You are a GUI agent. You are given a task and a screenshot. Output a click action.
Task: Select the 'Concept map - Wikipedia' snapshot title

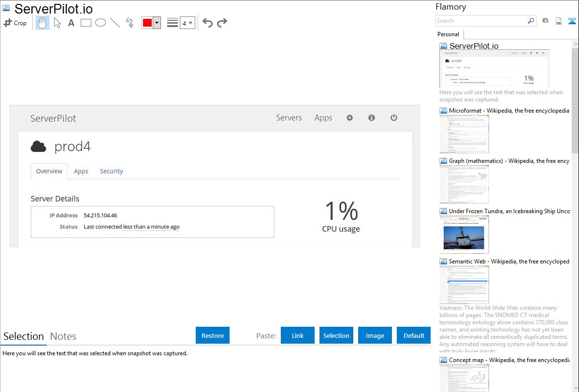click(x=509, y=360)
